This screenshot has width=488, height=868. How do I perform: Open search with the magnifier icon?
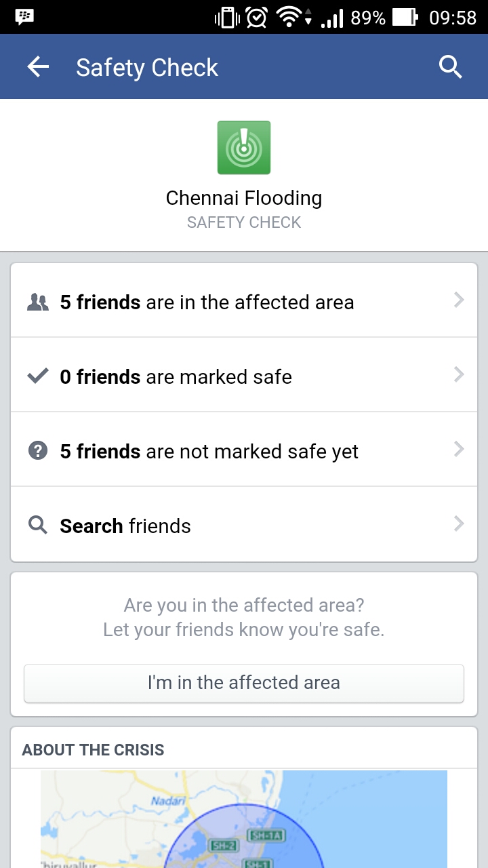coord(450,66)
